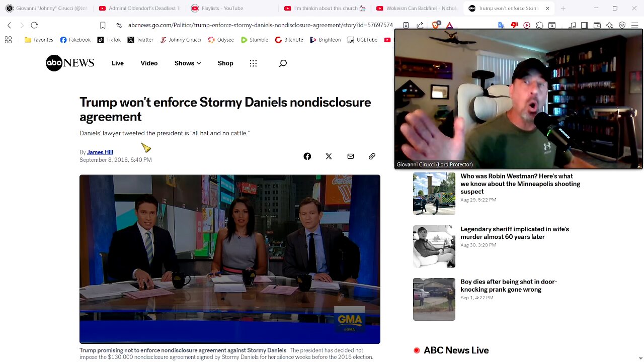Open Legendary sheriff implicated article
644x362 pixels.
click(x=515, y=233)
